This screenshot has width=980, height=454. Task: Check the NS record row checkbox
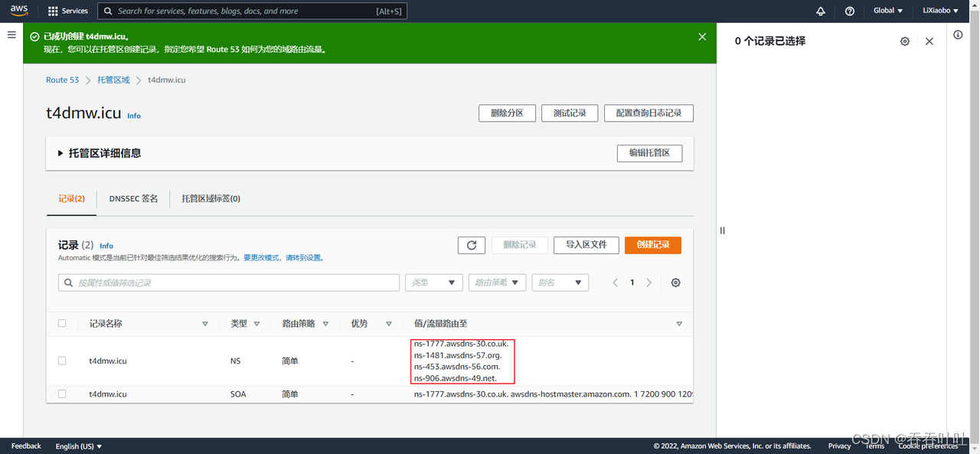pos(62,361)
